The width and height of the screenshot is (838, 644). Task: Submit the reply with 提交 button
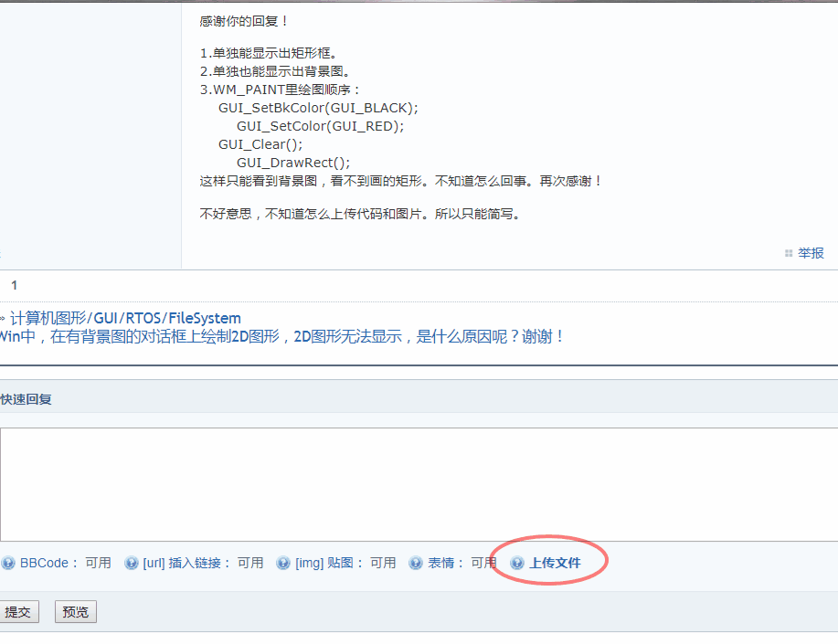point(18,612)
